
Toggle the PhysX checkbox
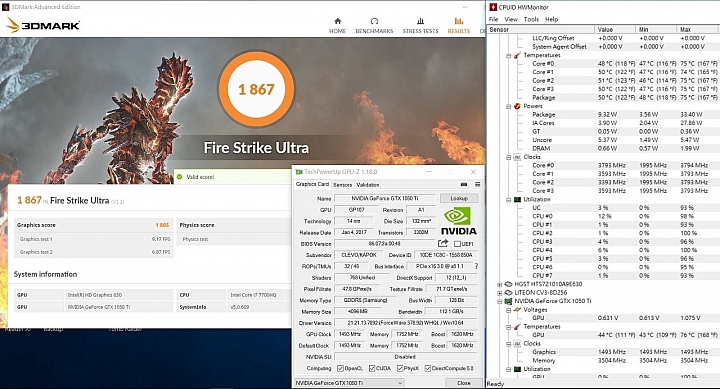click(x=400, y=368)
